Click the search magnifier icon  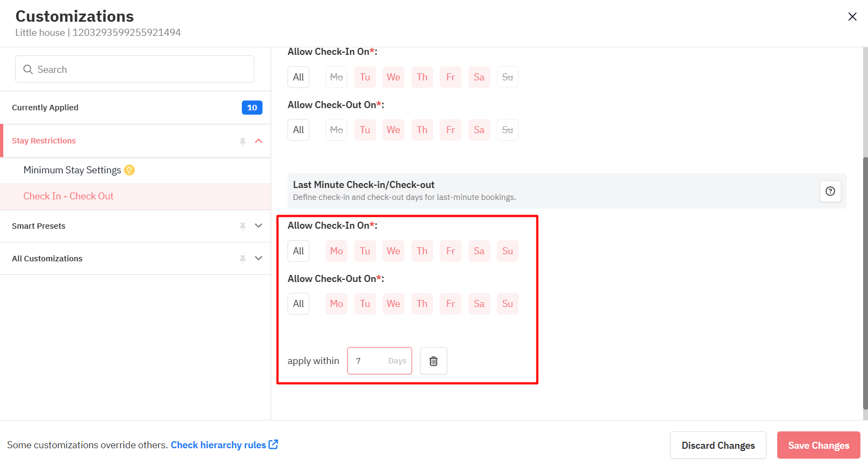[x=28, y=70]
